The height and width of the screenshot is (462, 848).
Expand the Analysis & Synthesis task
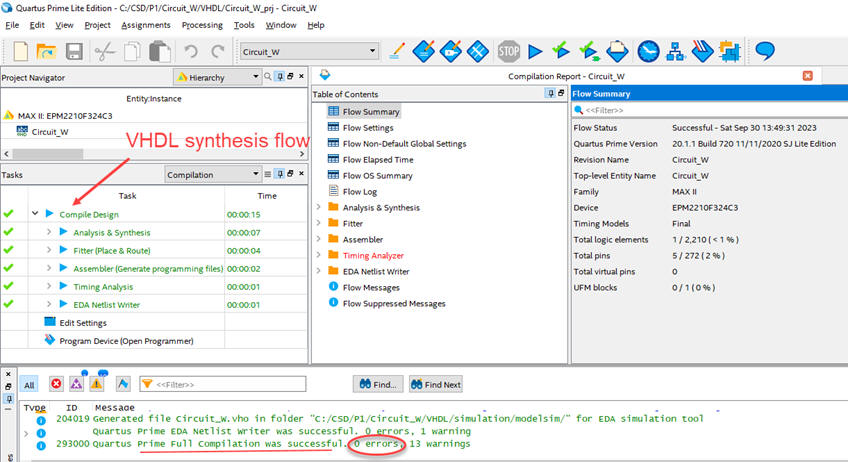[49, 232]
